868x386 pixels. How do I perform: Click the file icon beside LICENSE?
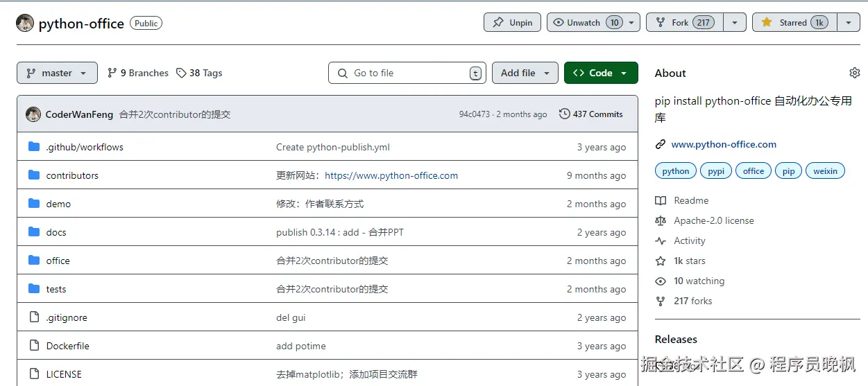click(34, 374)
